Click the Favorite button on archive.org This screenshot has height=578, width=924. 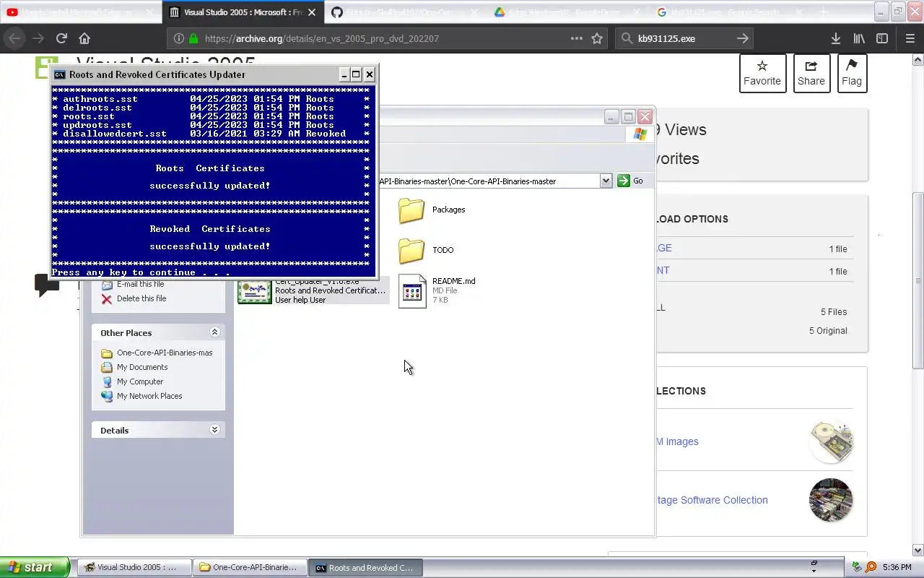762,73
